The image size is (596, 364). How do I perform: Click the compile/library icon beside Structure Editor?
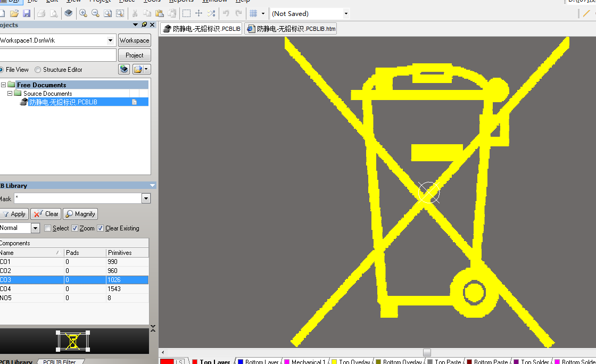pyautogui.click(x=124, y=69)
